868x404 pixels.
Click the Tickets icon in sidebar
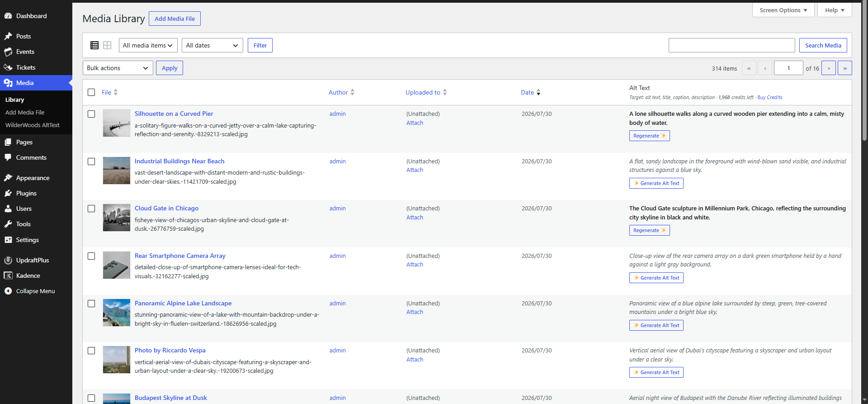(x=8, y=67)
